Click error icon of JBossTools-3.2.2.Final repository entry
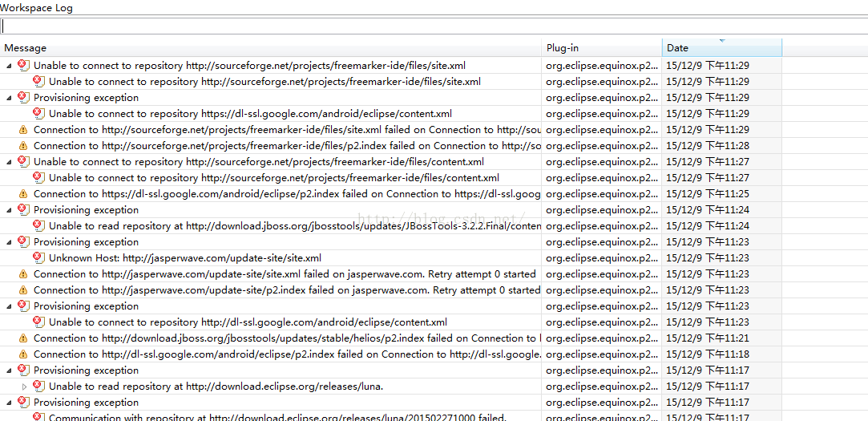Screen dimensions: 868x421 tap(38, 225)
